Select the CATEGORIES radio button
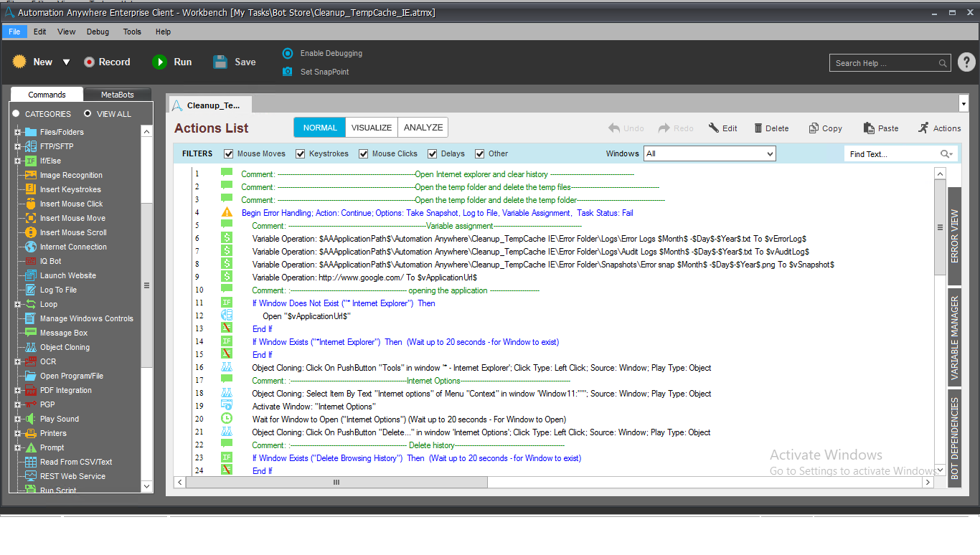Image resolution: width=980 pixels, height=555 pixels. point(16,114)
